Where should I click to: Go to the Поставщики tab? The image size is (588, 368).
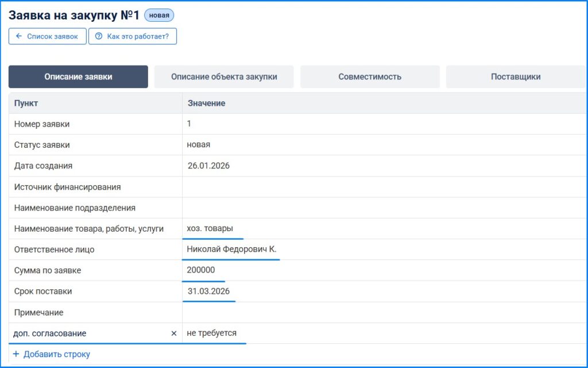pos(516,76)
